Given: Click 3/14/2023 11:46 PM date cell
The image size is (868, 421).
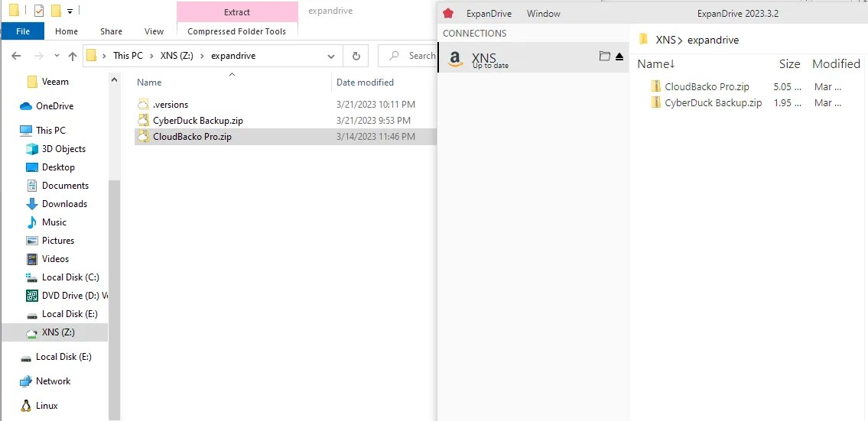Looking at the screenshot, I should pos(375,137).
